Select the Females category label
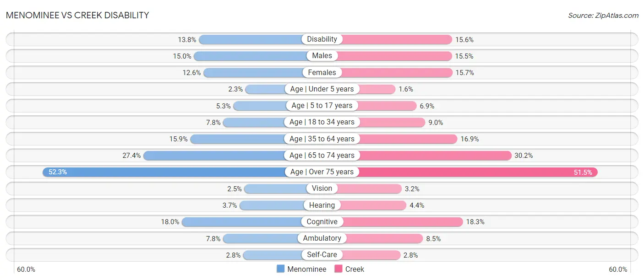 [322, 72]
